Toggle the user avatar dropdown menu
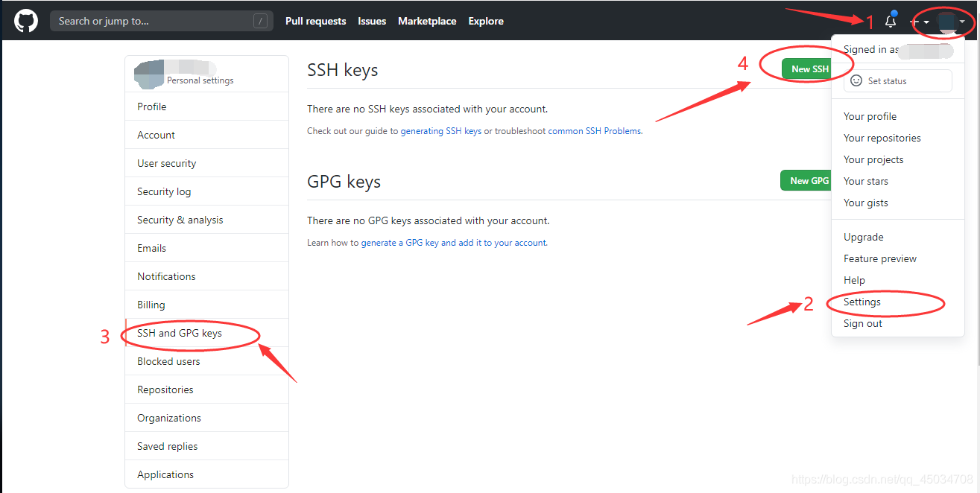The image size is (980, 493). 951,22
